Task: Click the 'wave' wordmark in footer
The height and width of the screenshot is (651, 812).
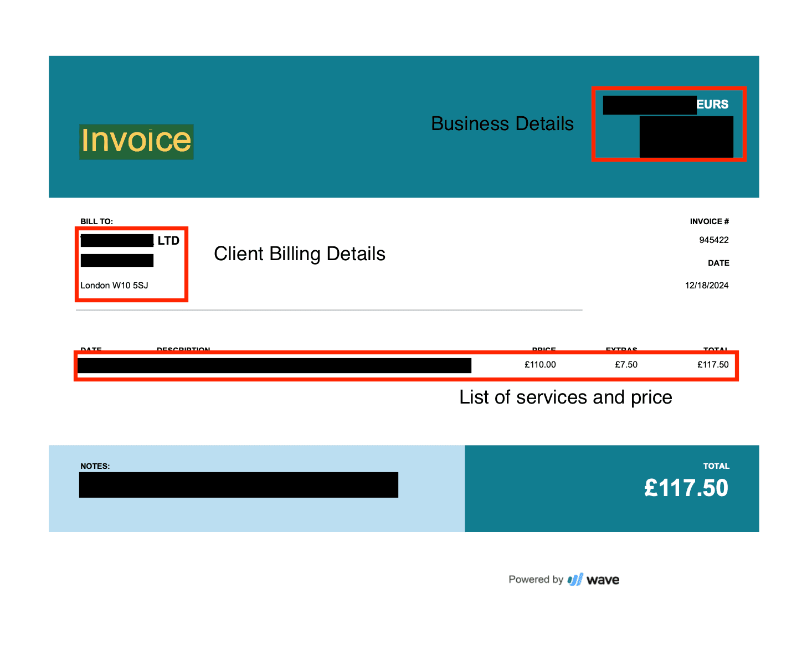Action: (603, 580)
